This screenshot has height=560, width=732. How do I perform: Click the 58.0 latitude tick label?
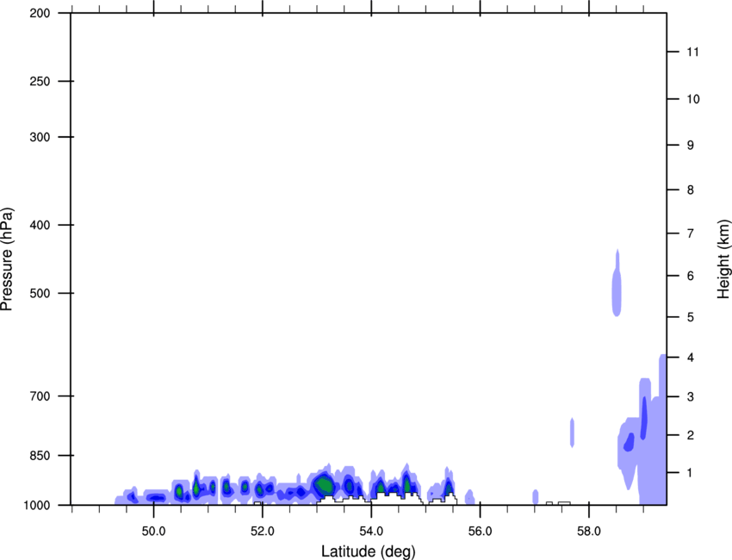point(589,532)
